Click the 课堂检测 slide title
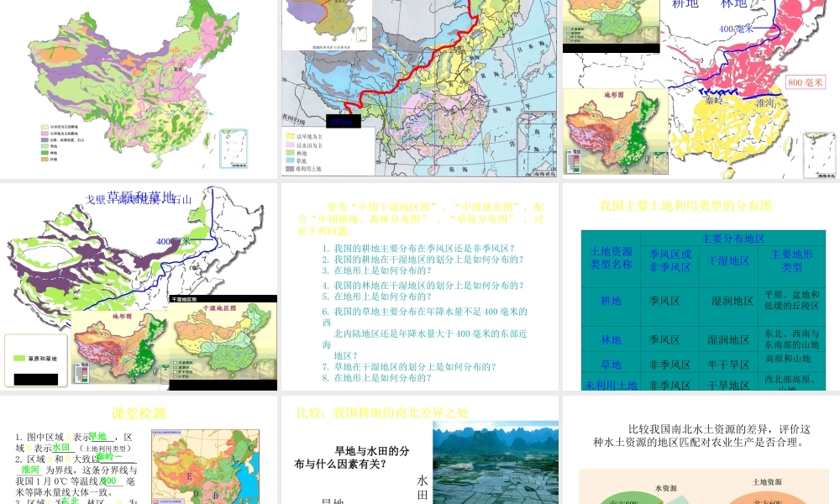The width and height of the screenshot is (840, 504). point(139,413)
